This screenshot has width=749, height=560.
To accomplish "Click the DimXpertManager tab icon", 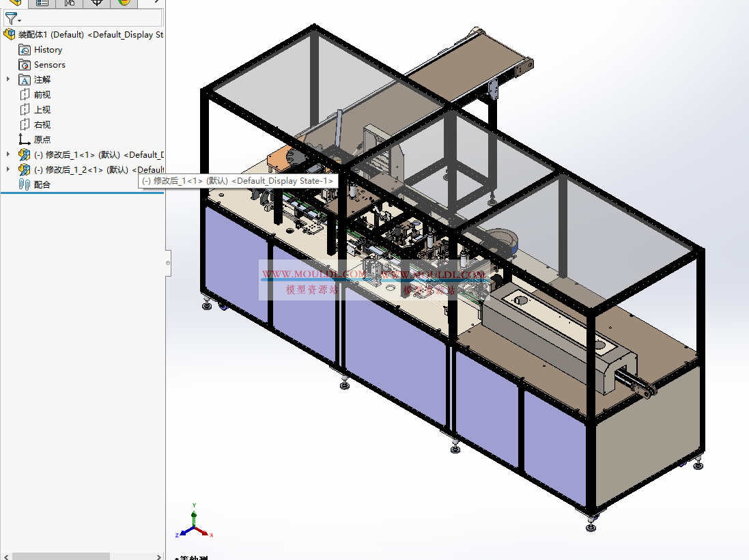I will (x=96, y=3).
